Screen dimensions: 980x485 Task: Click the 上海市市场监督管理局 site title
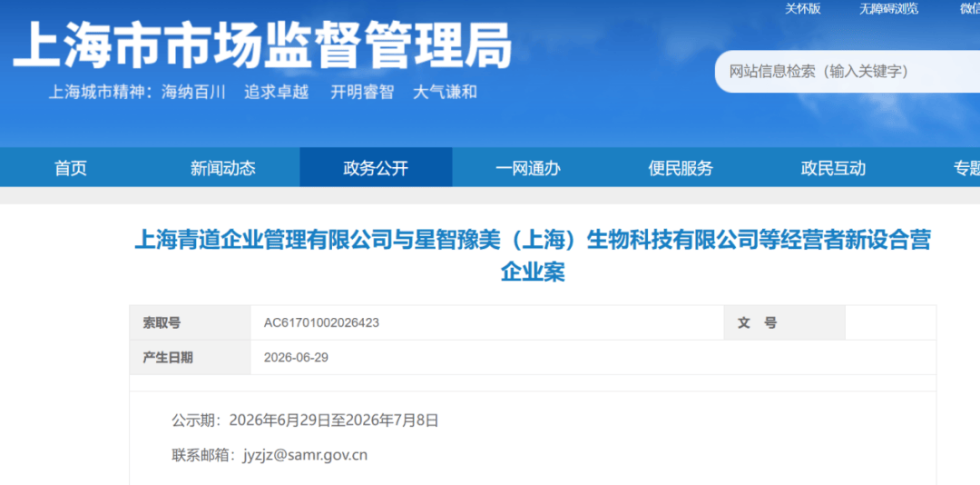point(262,45)
